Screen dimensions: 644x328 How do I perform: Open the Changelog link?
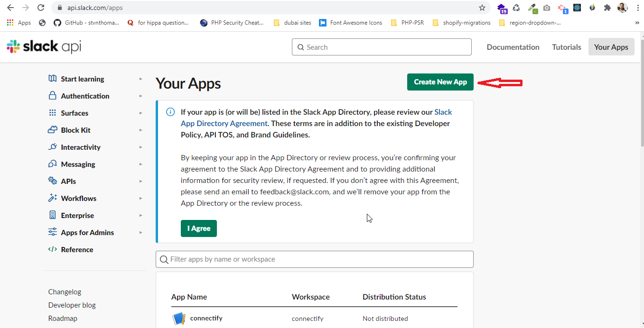[x=65, y=292]
